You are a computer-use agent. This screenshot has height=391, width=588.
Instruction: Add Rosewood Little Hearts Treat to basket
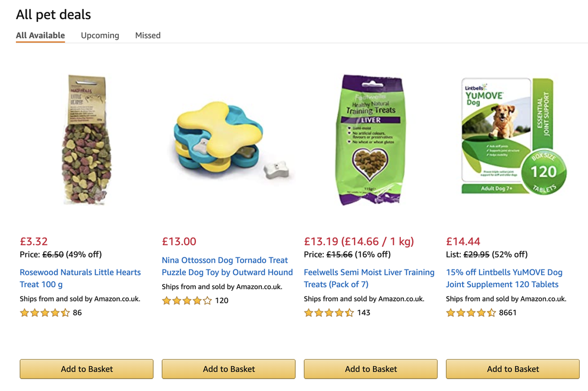click(86, 368)
